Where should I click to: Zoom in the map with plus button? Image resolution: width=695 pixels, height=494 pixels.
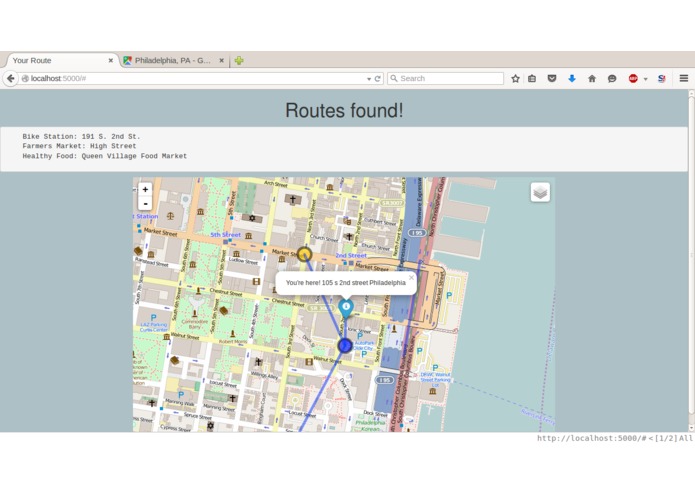145,190
